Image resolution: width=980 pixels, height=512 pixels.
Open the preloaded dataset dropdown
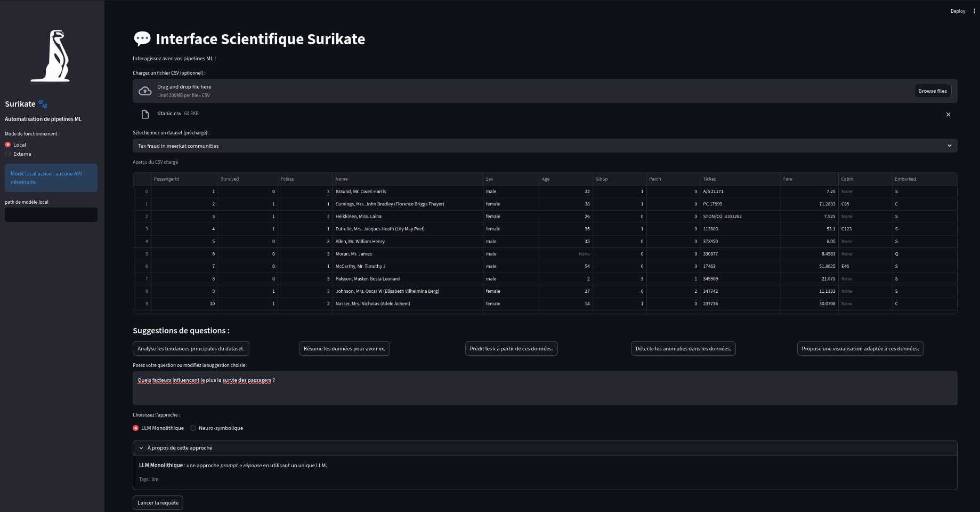pyautogui.click(x=545, y=146)
